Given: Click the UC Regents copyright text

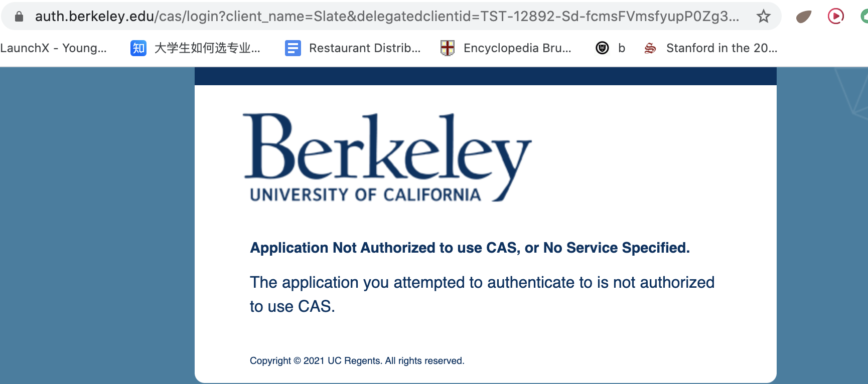Looking at the screenshot, I should (x=357, y=360).
